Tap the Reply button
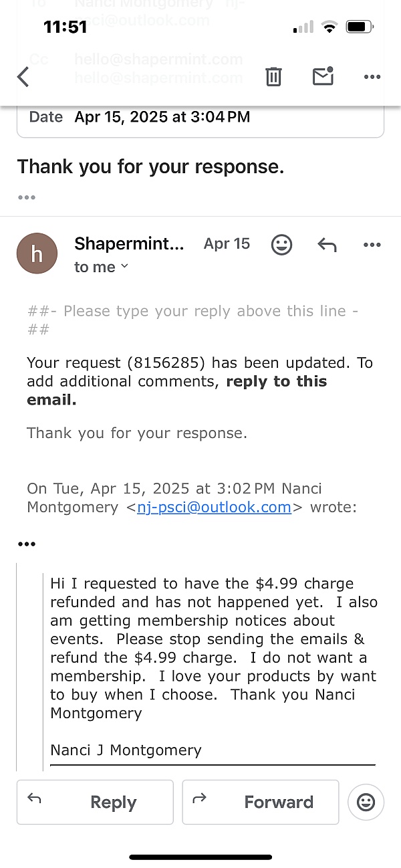 pos(95,802)
